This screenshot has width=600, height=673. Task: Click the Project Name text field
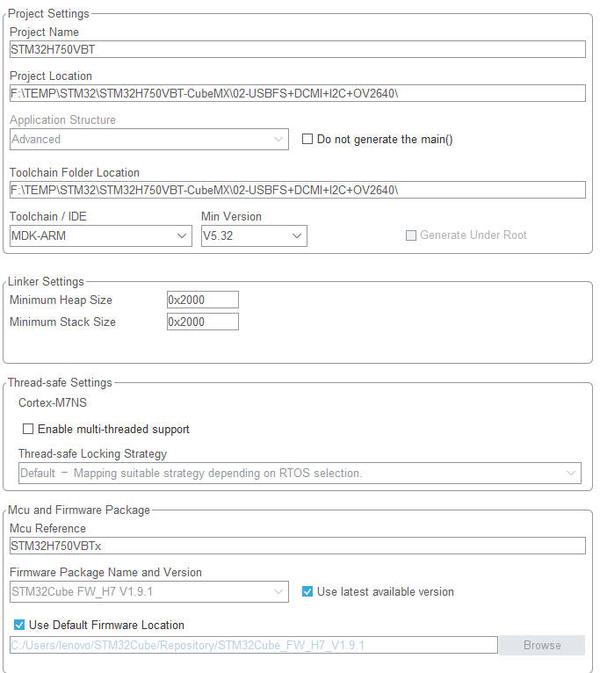(297, 49)
